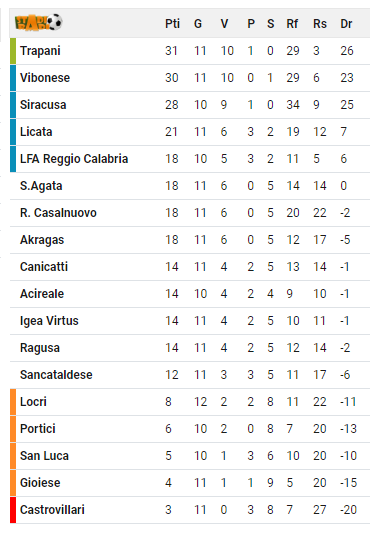Open the Licata team entry
The height and width of the screenshot is (536, 370).
36,132
